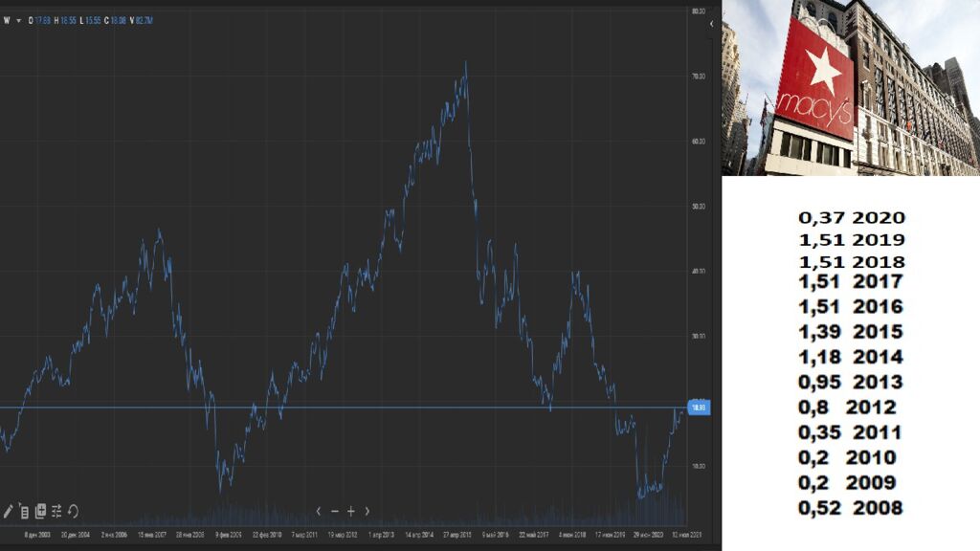Click the W weekly interval label
The width and height of the screenshot is (980, 551).
coord(7,20)
